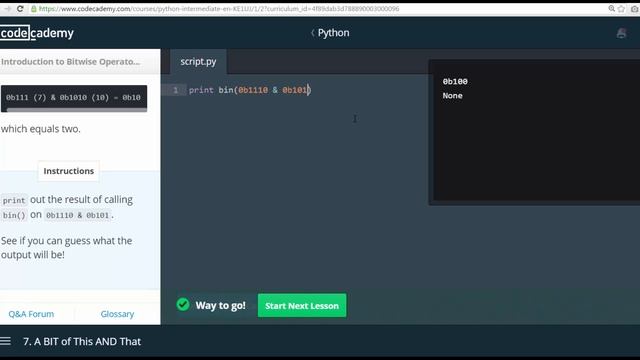Screen dimensions: 640x360
Task: Start the next lesson
Action: tap(302, 305)
